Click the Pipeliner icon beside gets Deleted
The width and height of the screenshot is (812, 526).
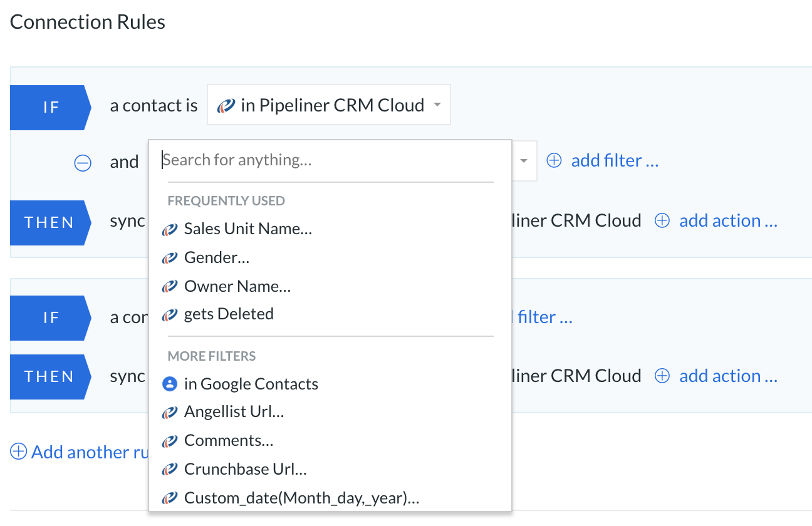(x=169, y=314)
